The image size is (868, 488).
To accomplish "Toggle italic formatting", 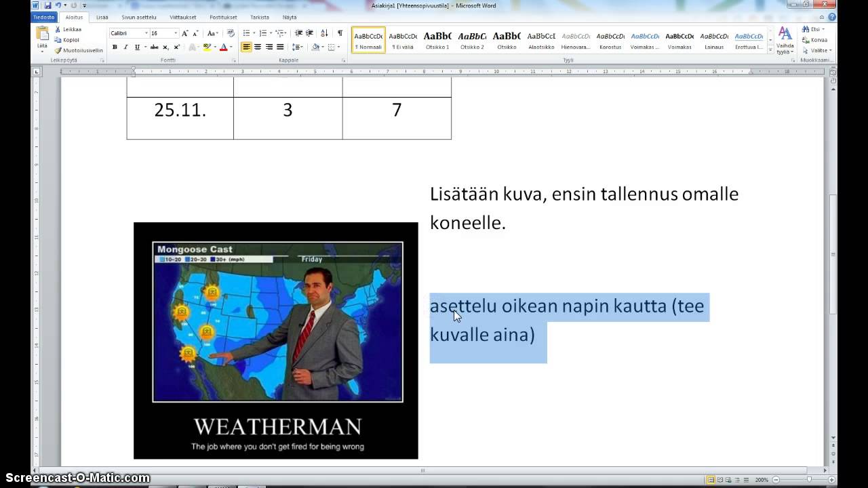I will [125, 47].
